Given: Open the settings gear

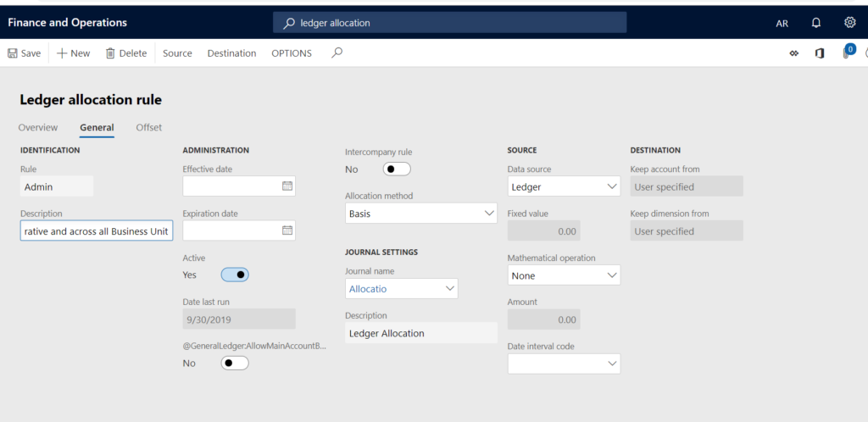Looking at the screenshot, I should click(x=849, y=23).
